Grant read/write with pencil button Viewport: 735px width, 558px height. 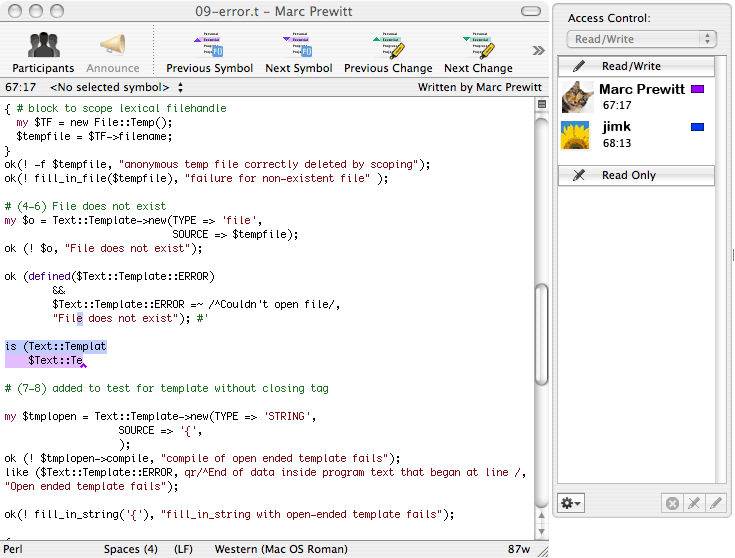coord(715,503)
